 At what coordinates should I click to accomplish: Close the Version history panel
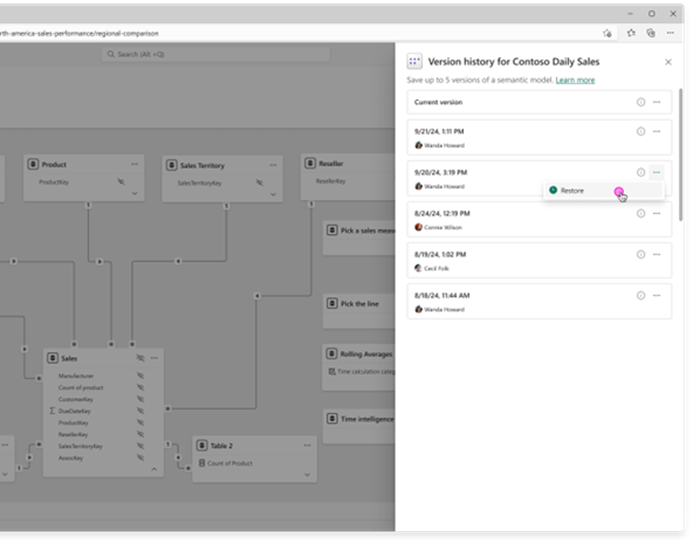click(669, 62)
